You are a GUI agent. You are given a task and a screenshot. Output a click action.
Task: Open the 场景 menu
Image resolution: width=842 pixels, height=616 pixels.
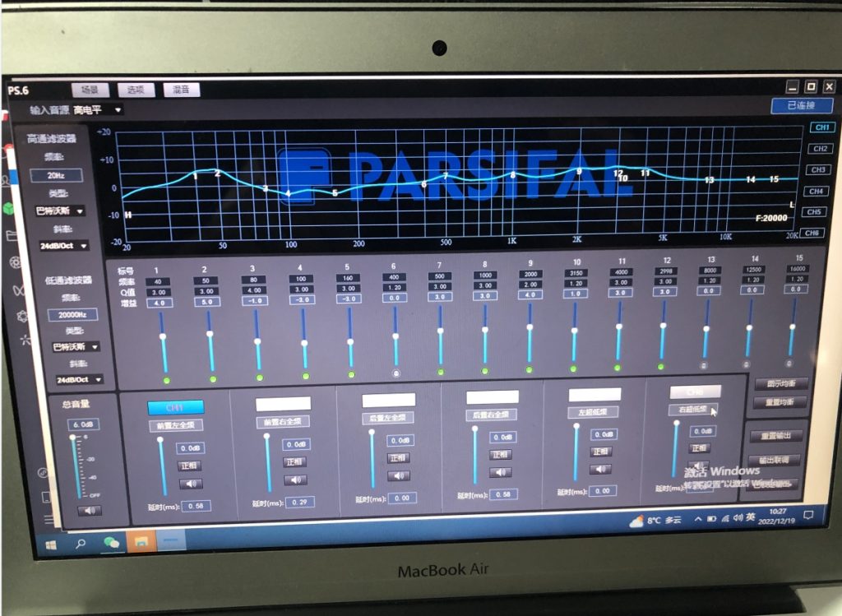(90, 90)
